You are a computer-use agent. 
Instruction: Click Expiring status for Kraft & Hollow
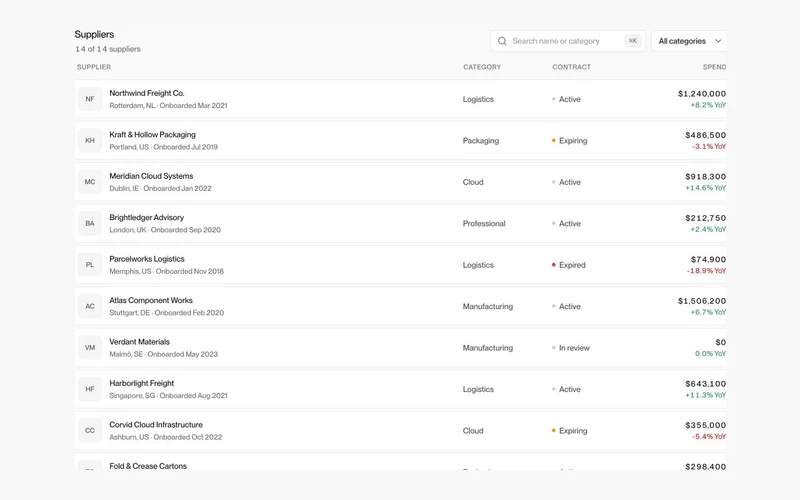coord(569,140)
